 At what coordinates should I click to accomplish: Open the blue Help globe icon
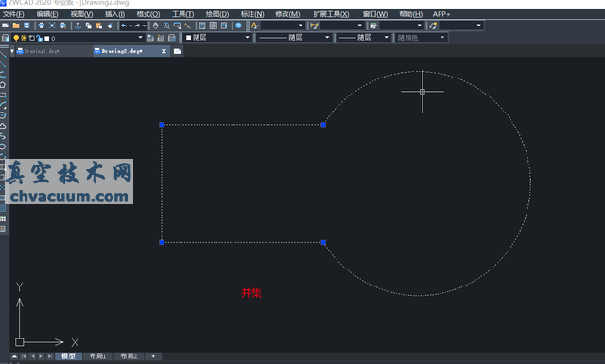click(238, 26)
